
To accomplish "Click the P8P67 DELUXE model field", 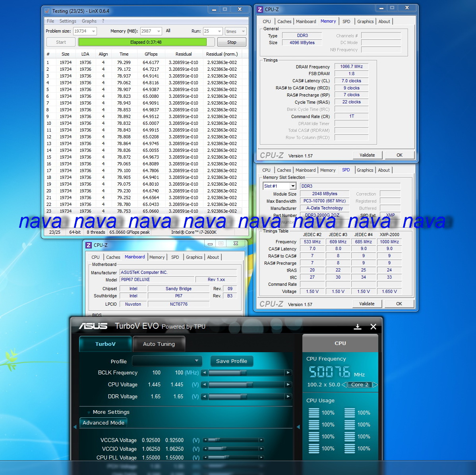I will coord(157,280).
